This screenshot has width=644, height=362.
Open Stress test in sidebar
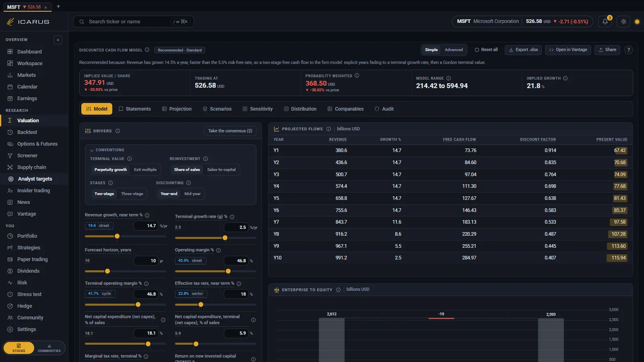pyautogui.click(x=34, y=294)
